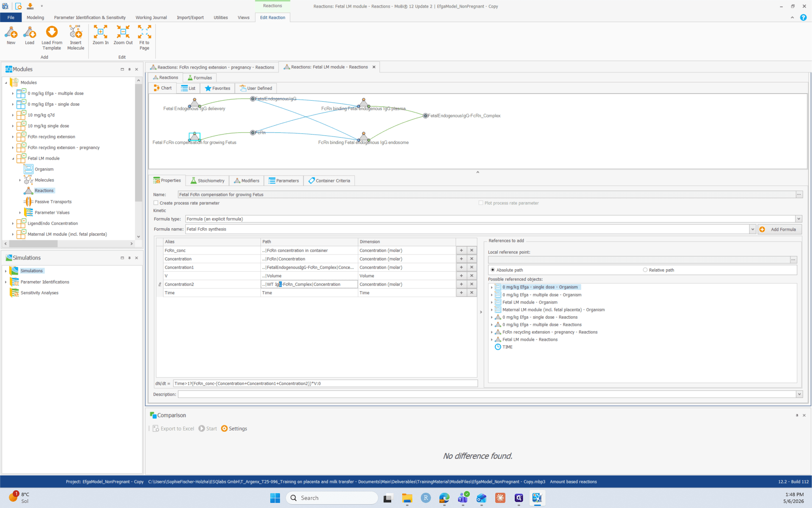Screen dimensions: 812x508
Task: Toggle Plot process rate parameter checkbox
Action: click(481, 203)
